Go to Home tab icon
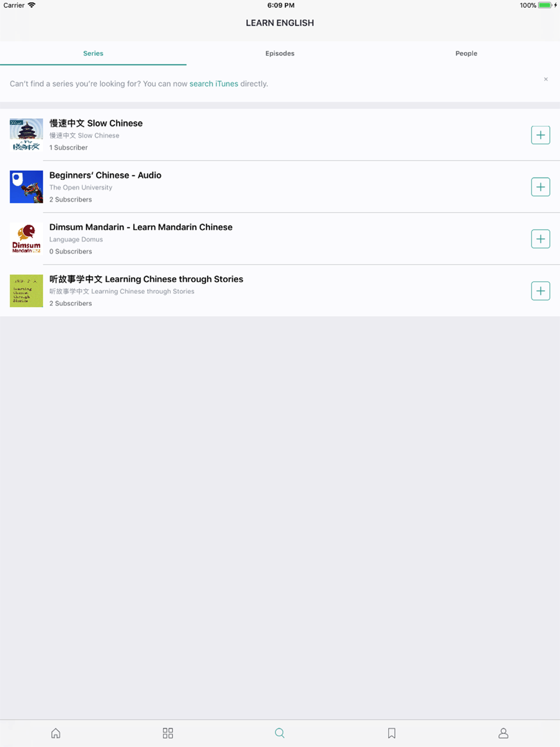Image resolution: width=560 pixels, height=747 pixels. pyautogui.click(x=56, y=733)
